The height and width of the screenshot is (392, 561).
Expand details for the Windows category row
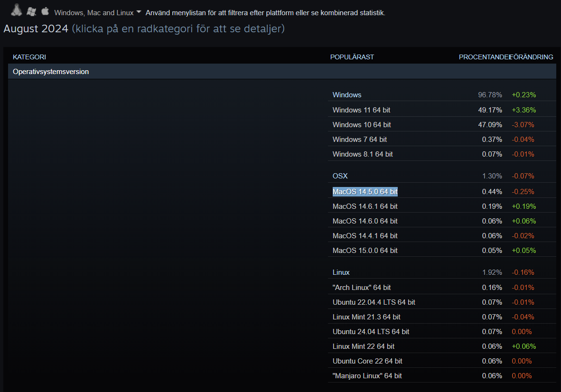(347, 95)
